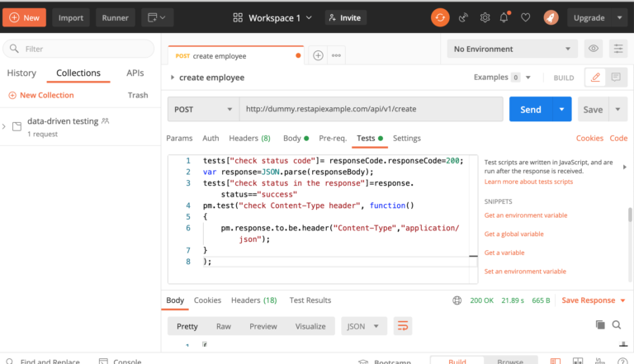Search the response with magnifier icon
The height and width of the screenshot is (364, 634).
(x=617, y=324)
